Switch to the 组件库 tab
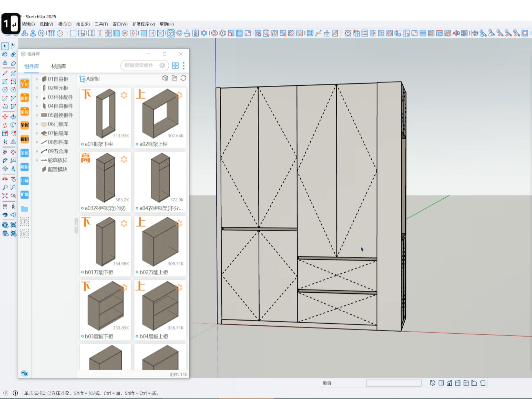 click(31, 66)
